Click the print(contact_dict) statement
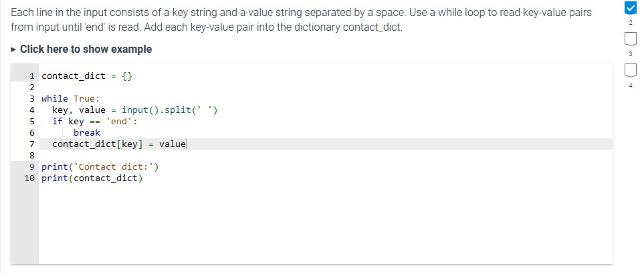Image resolution: width=644 pixels, height=274 pixels. pos(92,178)
